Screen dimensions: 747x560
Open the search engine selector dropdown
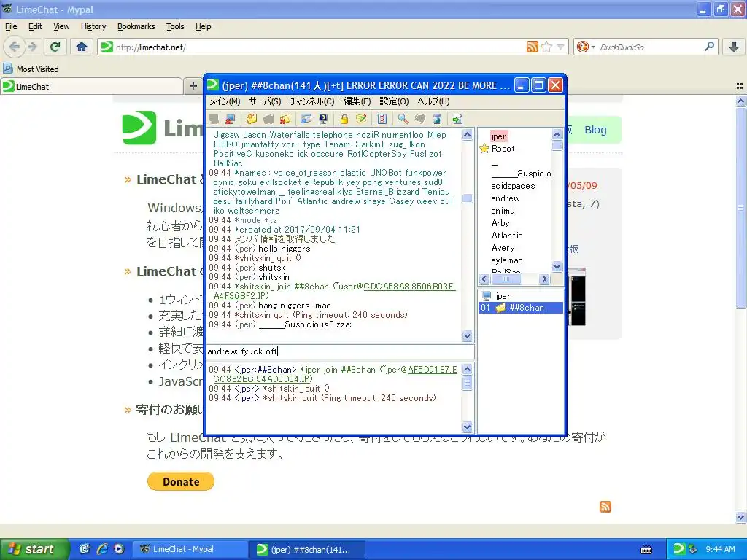(585, 47)
